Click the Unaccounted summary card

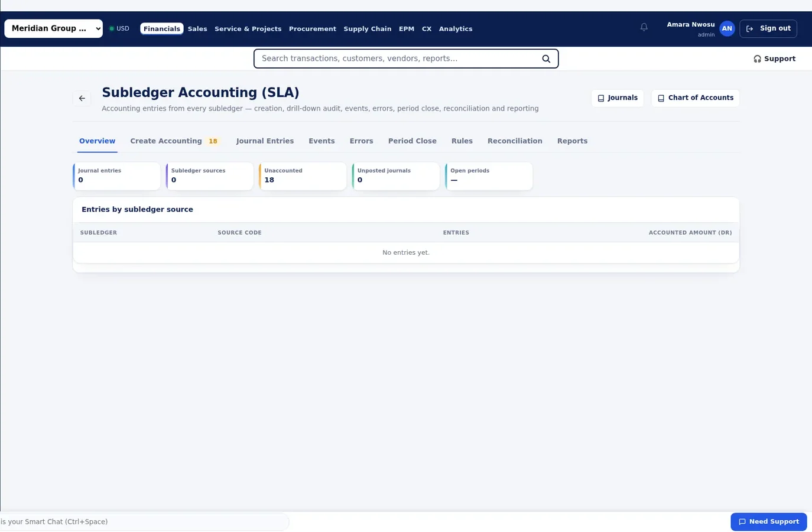[x=303, y=176]
